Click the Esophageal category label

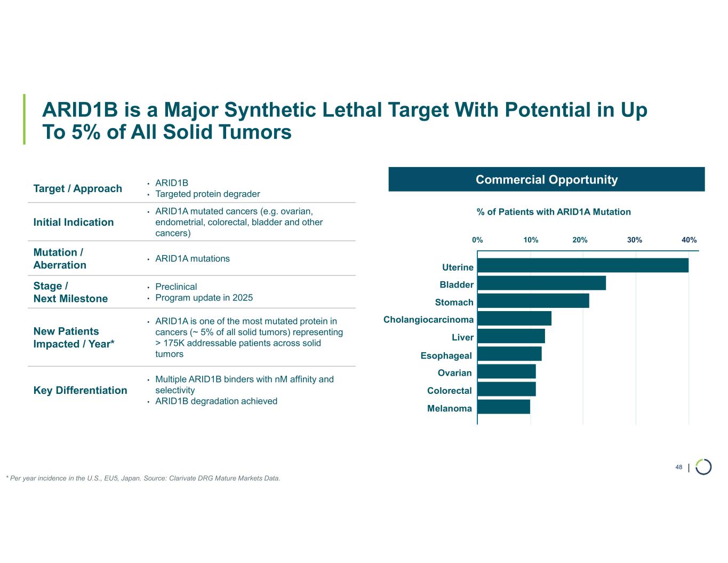pyautogui.click(x=446, y=355)
